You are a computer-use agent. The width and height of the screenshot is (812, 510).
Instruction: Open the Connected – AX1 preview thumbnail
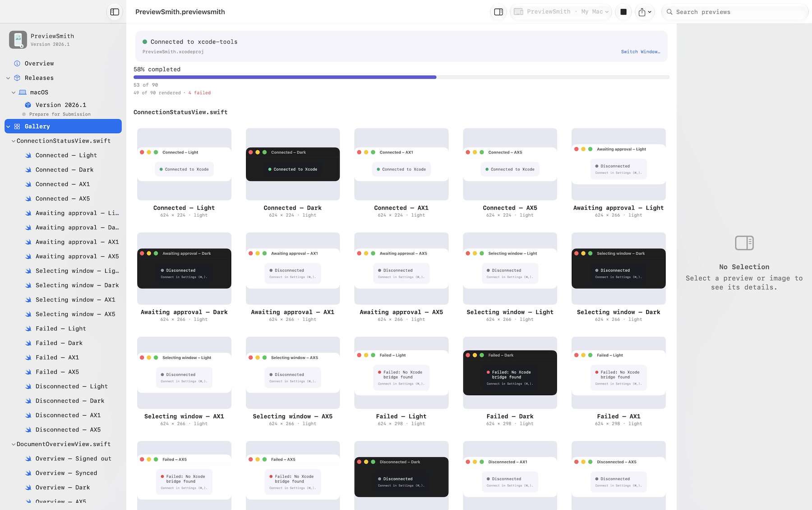tap(401, 164)
